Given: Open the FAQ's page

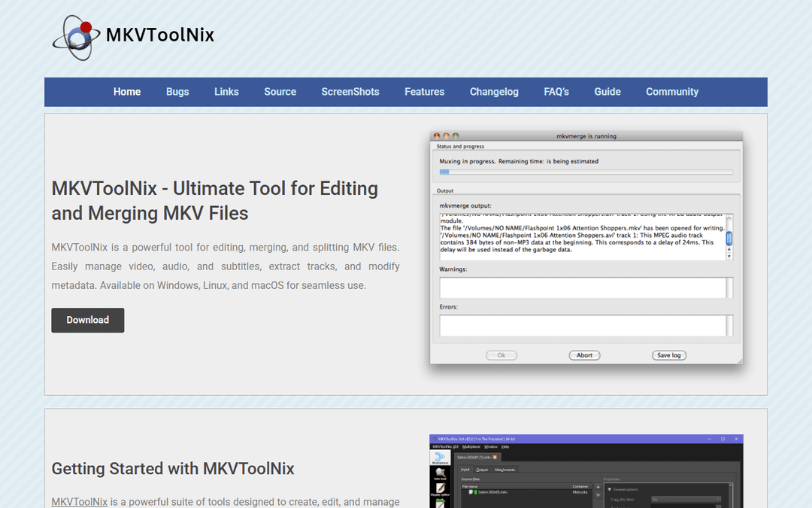Looking at the screenshot, I should pos(556,92).
